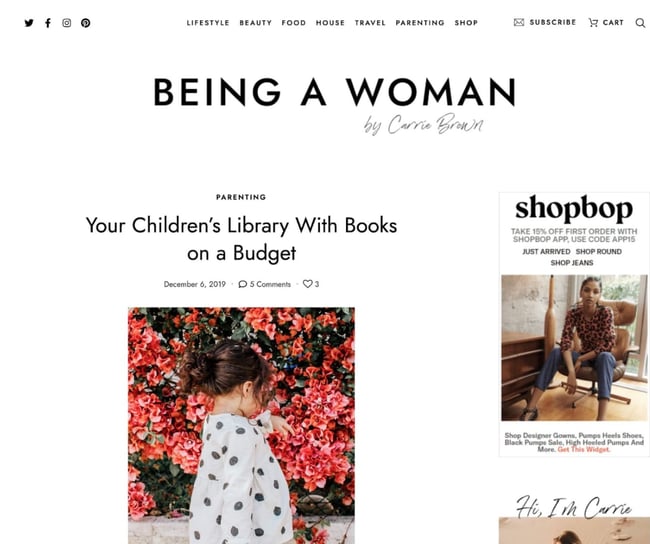Click the search magnifier icon

pyautogui.click(x=641, y=23)
